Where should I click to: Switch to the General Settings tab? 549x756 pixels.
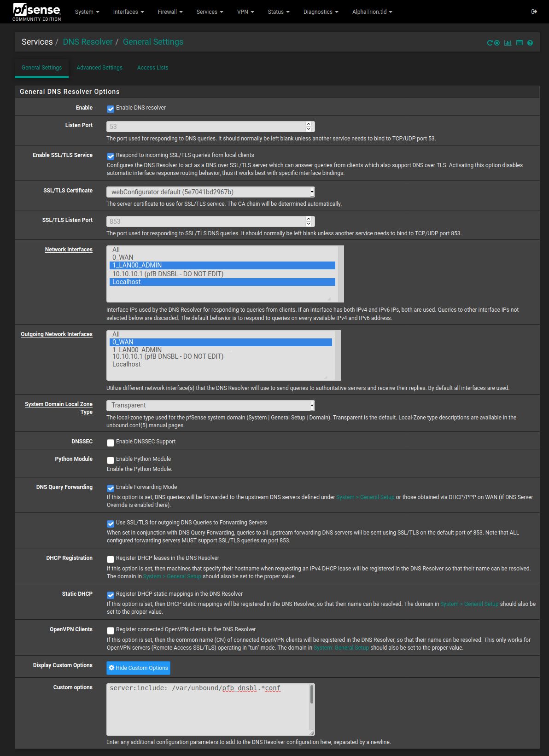(41, 68)
